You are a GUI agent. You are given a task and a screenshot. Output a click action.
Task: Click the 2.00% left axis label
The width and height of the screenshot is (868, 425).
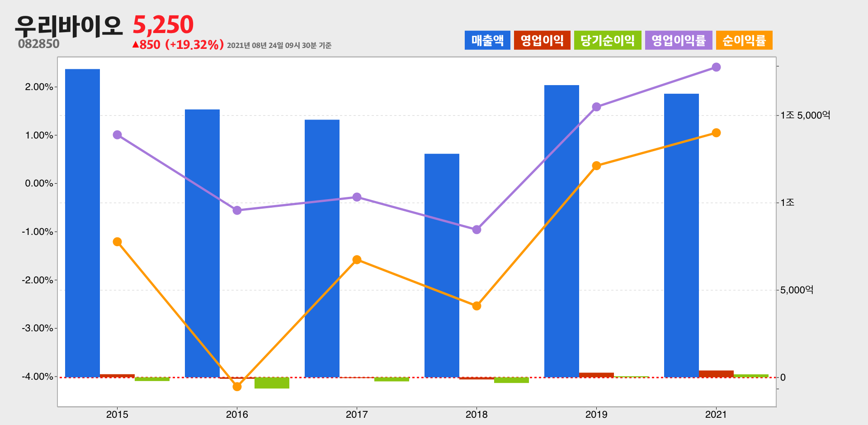pos(39,87)
